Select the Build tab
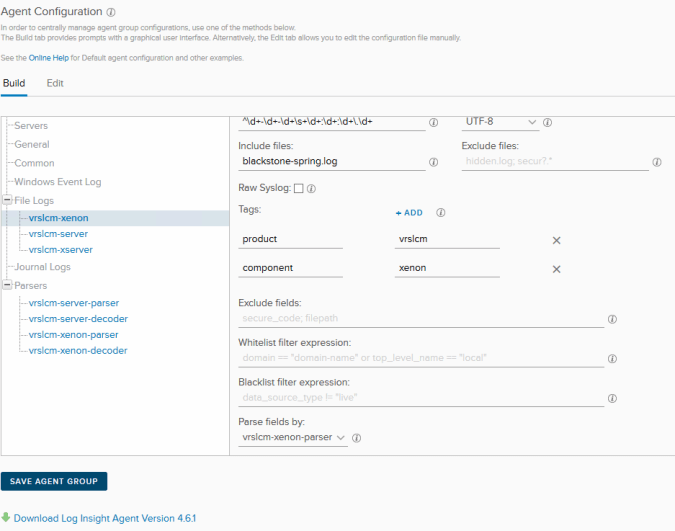This screenshot has width=675, height=531. tap(13, 83)
